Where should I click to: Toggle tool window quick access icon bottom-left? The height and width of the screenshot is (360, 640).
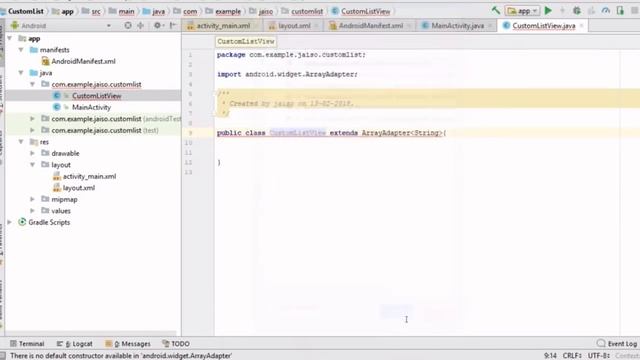point(2,356)
